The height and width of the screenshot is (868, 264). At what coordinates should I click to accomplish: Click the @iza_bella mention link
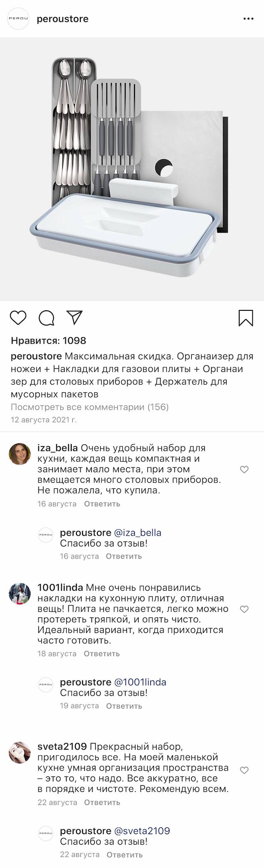[137, 533]
